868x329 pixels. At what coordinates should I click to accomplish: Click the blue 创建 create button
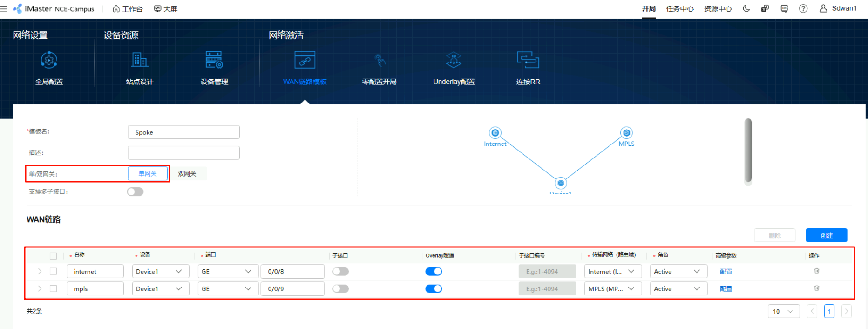click(826, 235)
